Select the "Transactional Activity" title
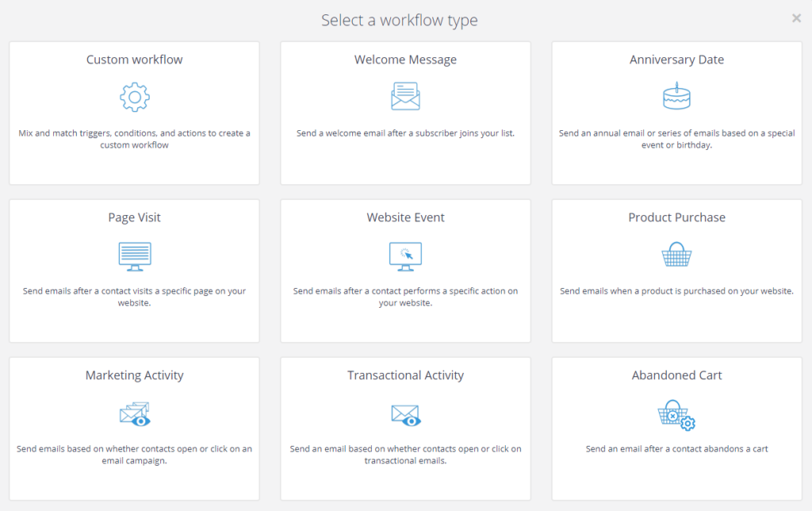 tap(405, 375)
